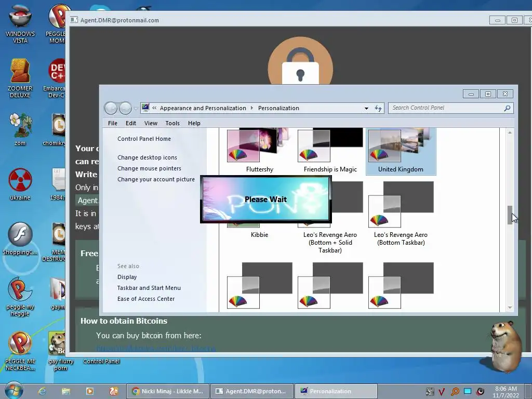Open the View menu
The image size is (532, 399).
coord(151,123)
